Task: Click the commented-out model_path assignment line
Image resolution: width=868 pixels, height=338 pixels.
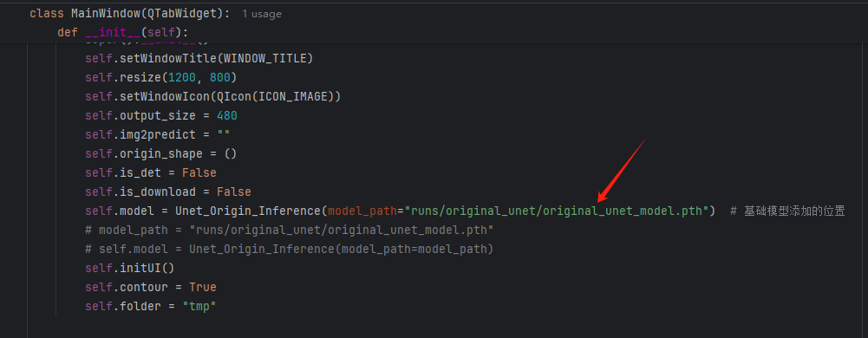Action: click(289, 230)
